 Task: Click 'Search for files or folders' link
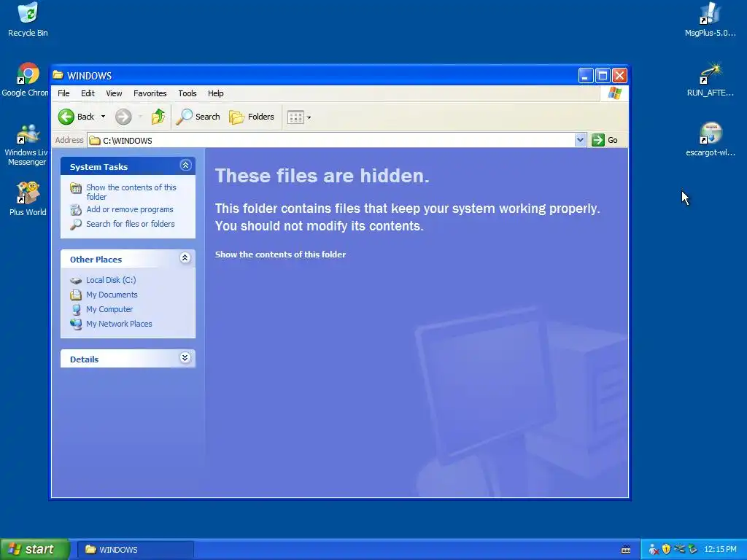131,224
